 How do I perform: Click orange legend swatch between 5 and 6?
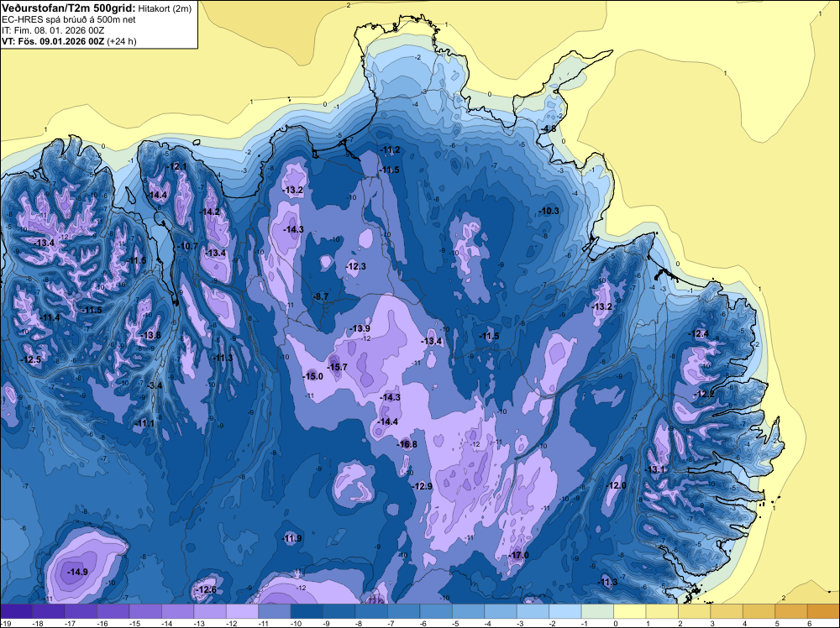coord(791,611)
